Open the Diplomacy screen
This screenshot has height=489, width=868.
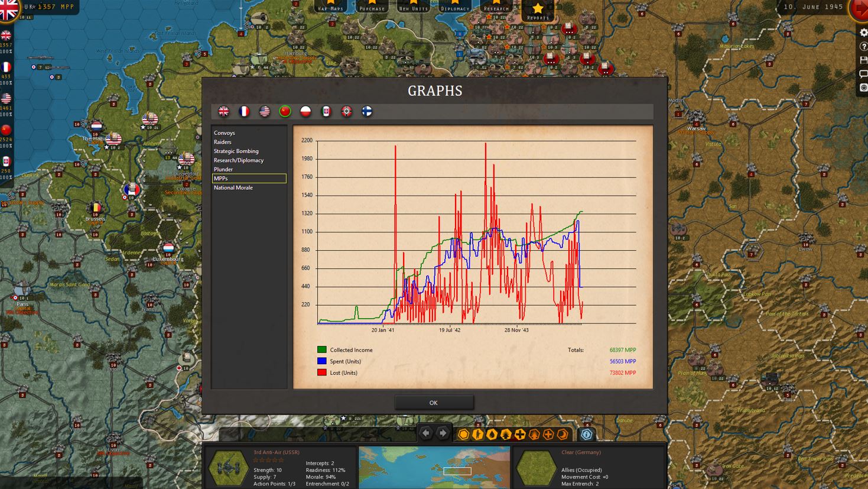pos(455,7)
